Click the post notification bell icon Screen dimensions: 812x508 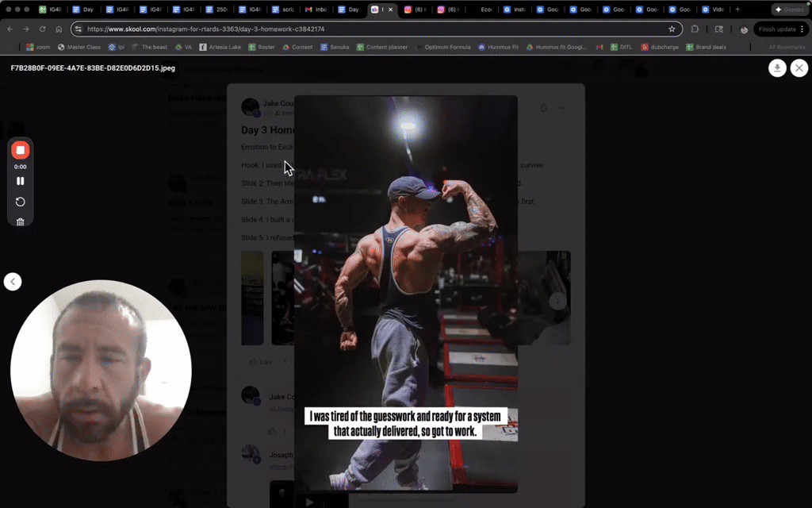543,108
